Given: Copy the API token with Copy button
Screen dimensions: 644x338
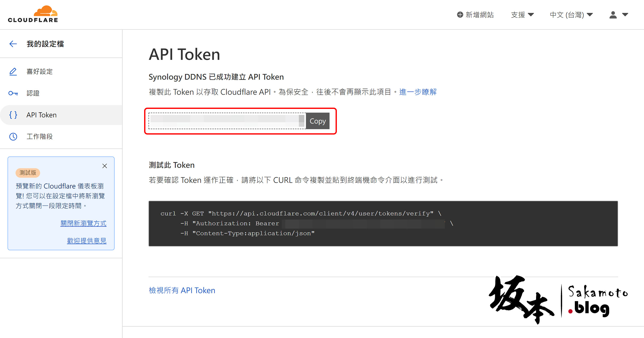Looking at the screenshot, I should (x=318, y=121).
